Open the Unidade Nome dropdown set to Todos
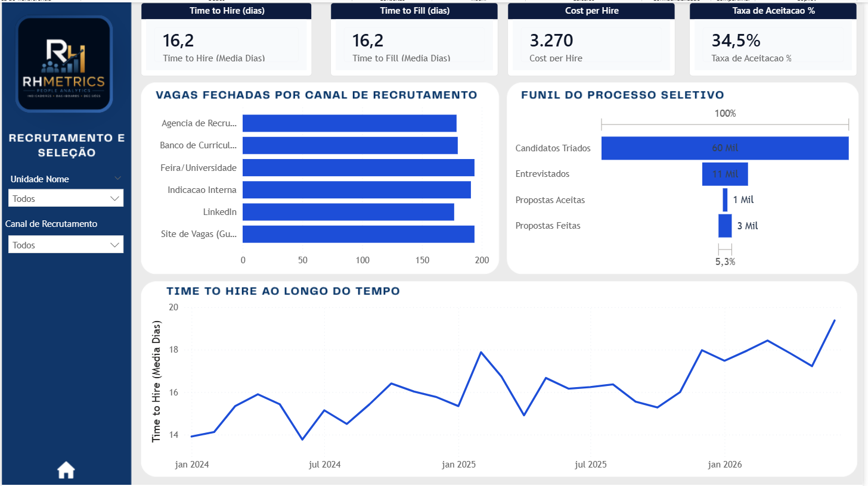This screenshot has height=486, width=868. 66,198
